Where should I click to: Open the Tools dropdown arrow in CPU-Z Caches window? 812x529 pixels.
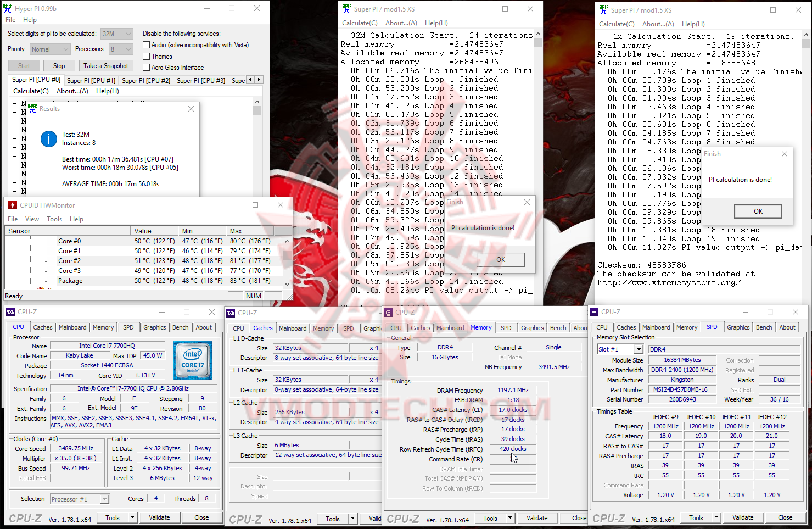click(352, 519)
